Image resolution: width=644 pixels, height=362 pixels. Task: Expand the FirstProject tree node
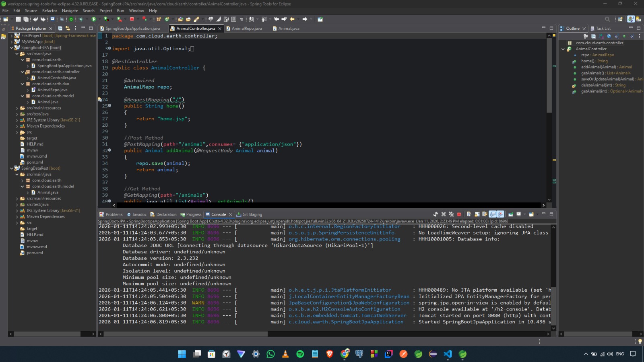pyautogui.click(x=12, y=36)
